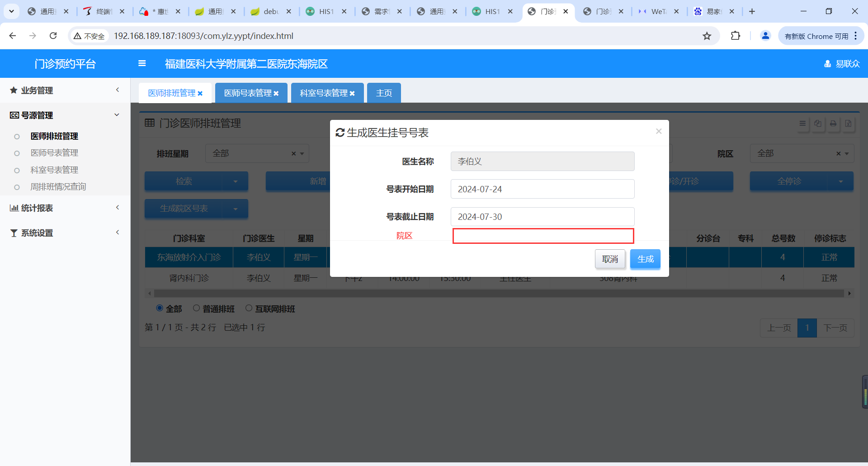Go to pagination page 1
Screen dimensions: 868x466
point(807,328)
